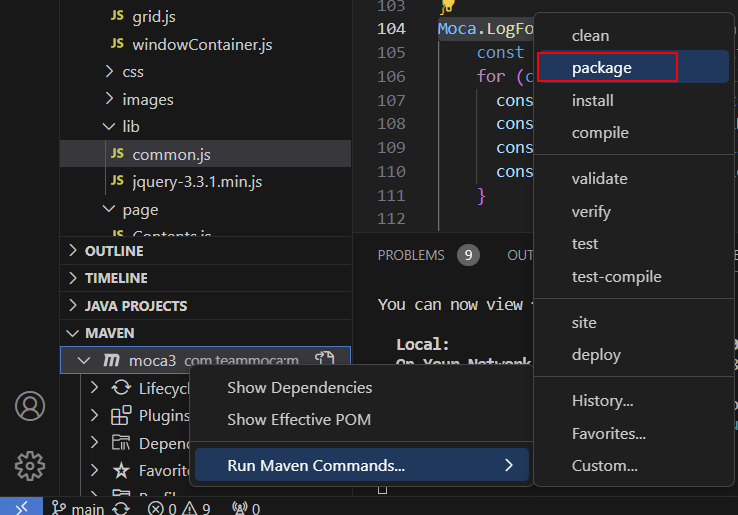The image size is (738, 515).
Task: Collapse the page folder
Action: [x=109, y=209]
